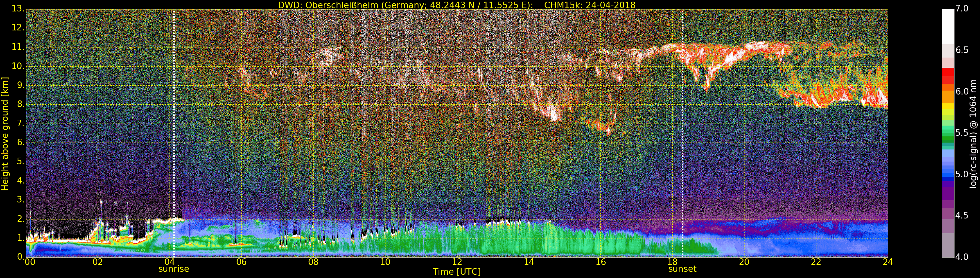980x278 pixels.
Task: Click the 'Height above ground [km]' label
Action: pyautogui.click(x=5, y=134)
